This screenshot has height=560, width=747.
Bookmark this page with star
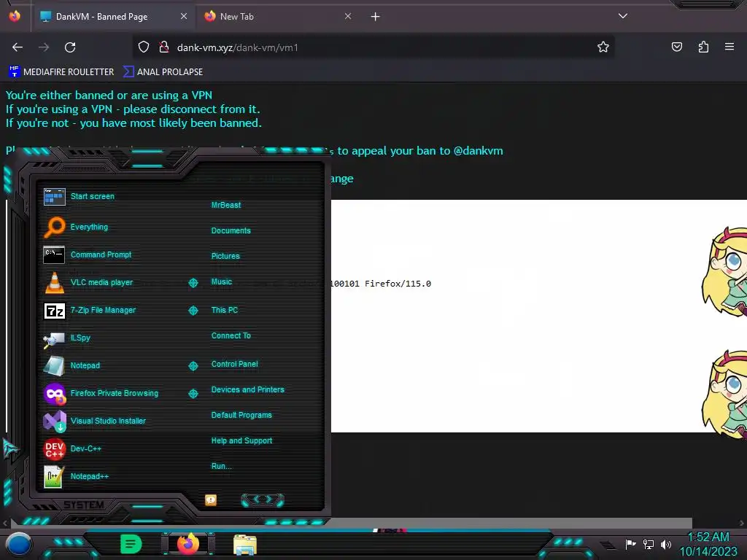603,47
